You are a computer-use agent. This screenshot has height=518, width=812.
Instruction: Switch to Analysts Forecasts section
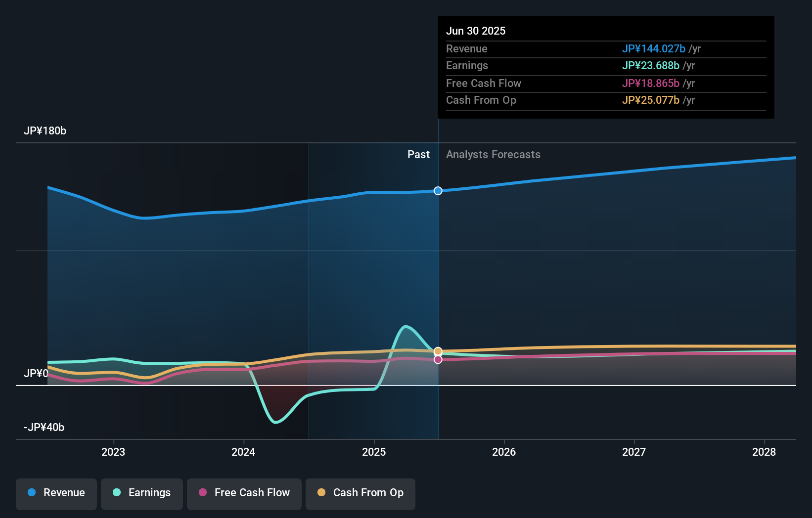coord(493,154)
